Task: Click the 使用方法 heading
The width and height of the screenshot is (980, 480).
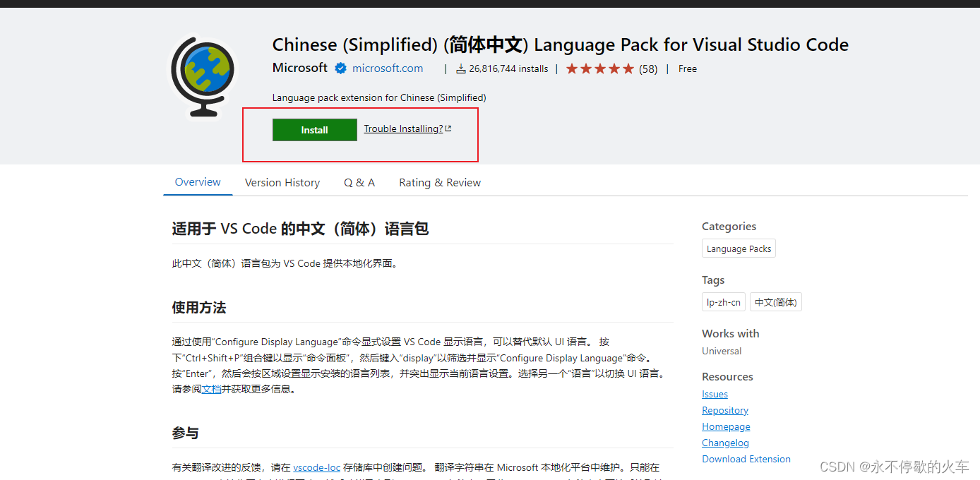Action: click(x=199, y=308)
